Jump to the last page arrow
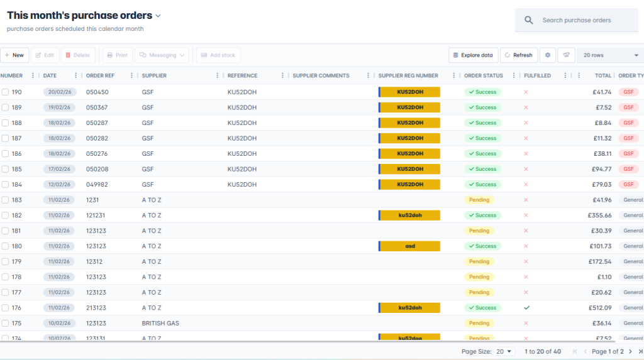The width and height of the screenshot is (644, 360). click(640, 351)
